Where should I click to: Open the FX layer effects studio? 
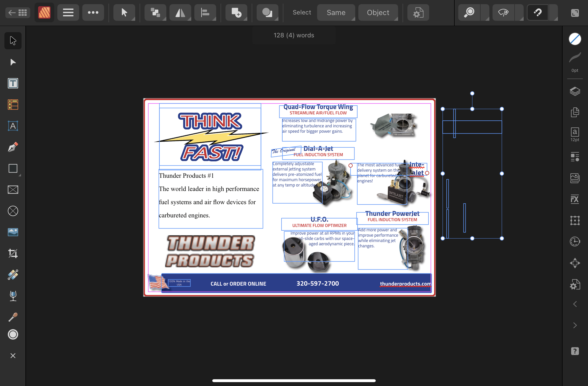[x=575, y=199]
